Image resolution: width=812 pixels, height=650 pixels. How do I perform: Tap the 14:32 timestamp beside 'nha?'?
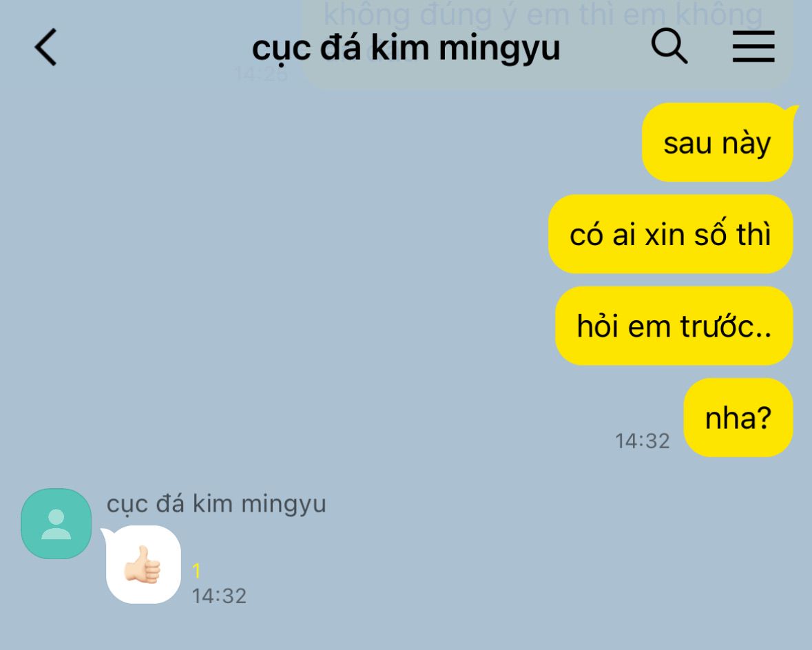coord(642,441)
